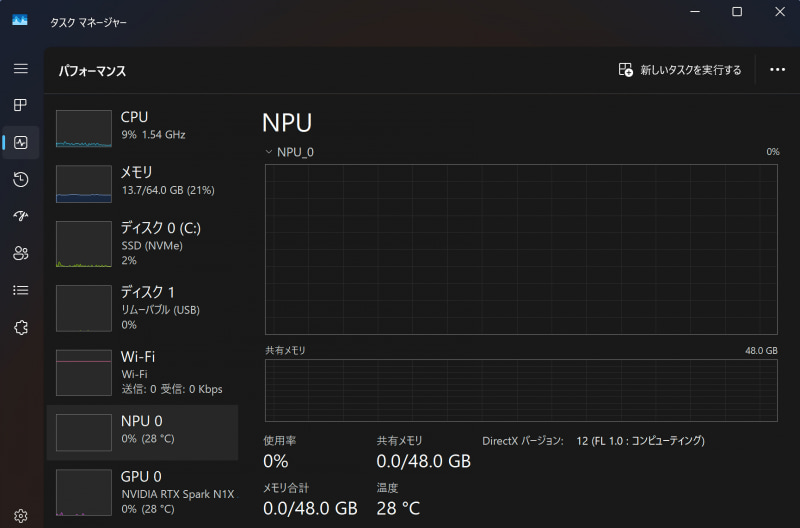Open the hamburger navigation menu
This screenshot has width=800, height=528.
20,68
